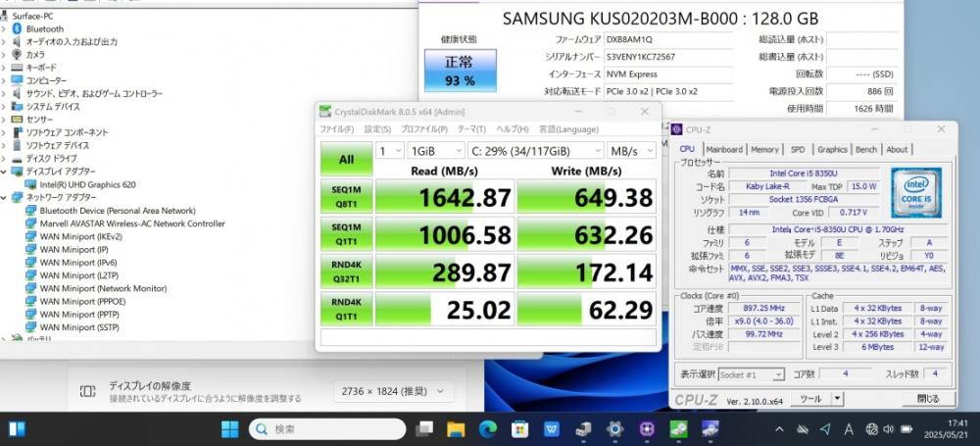The height and width of the screenshot is (446, 980).
Task: Run the RND4K Q1T1 benchmark
Action: pyautogui.click(x=346, y=309)
